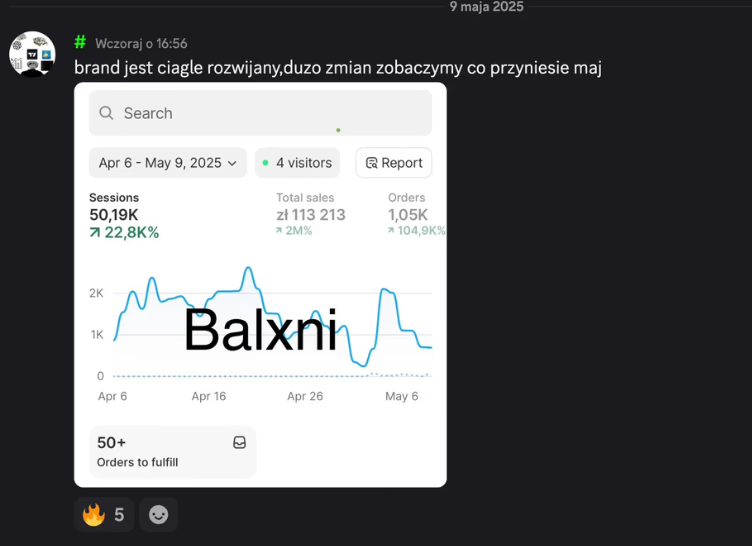Click the 4 visitors button
Image resolution: width=752 pixels, height=546 pixels.
(297, 163)
